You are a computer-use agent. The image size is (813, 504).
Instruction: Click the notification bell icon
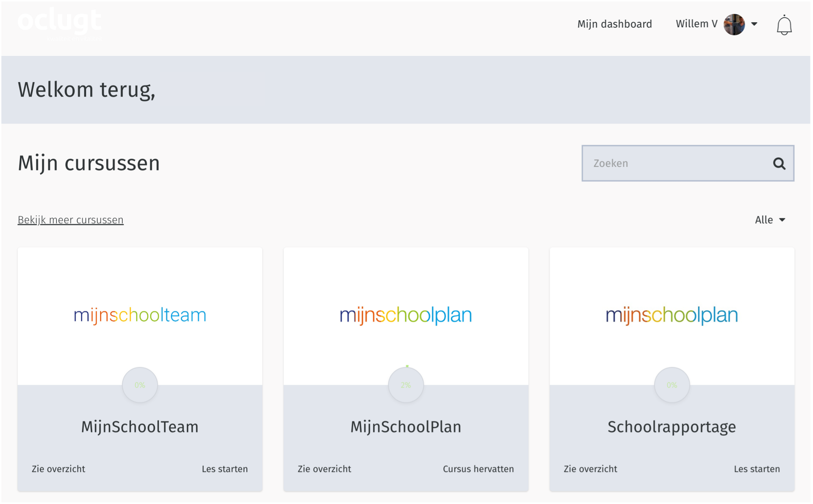(784, 25)
